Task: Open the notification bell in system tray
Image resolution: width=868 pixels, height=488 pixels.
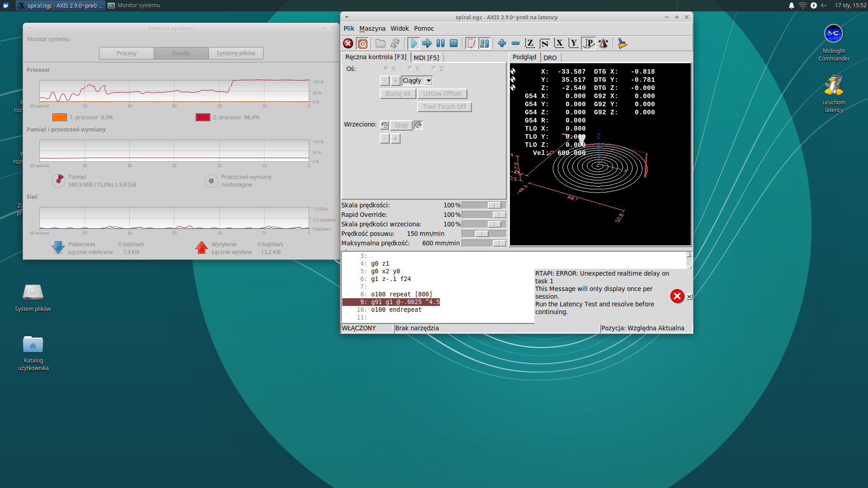Action: pos(792,5)
